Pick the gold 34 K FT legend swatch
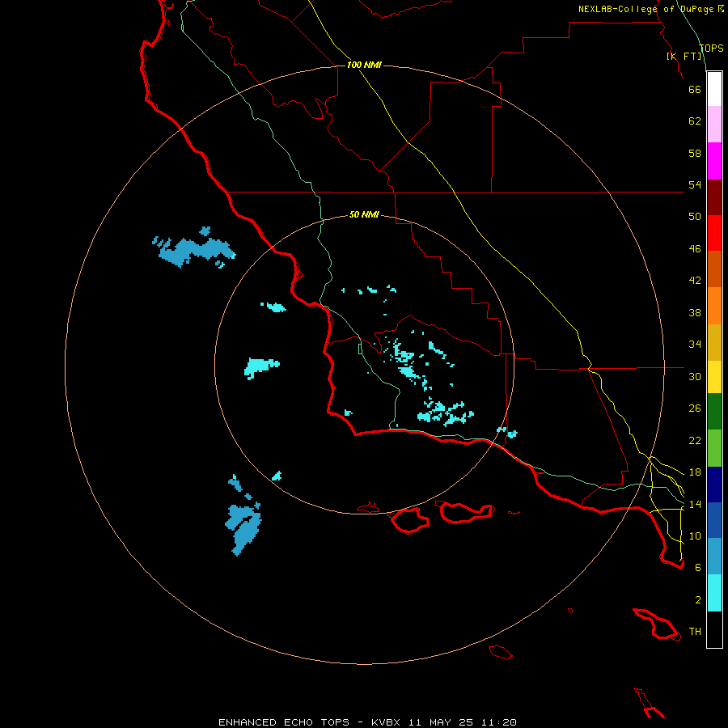The width and height of the screenshot is (728, 728). pyautogui.click(x=714, y=342)
